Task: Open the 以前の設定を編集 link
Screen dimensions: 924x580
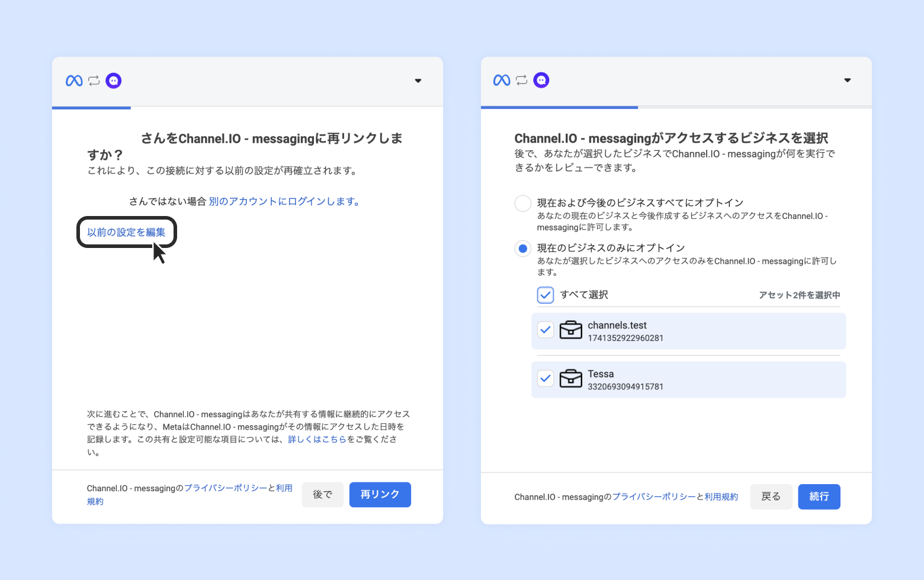Action: (126, 232)
